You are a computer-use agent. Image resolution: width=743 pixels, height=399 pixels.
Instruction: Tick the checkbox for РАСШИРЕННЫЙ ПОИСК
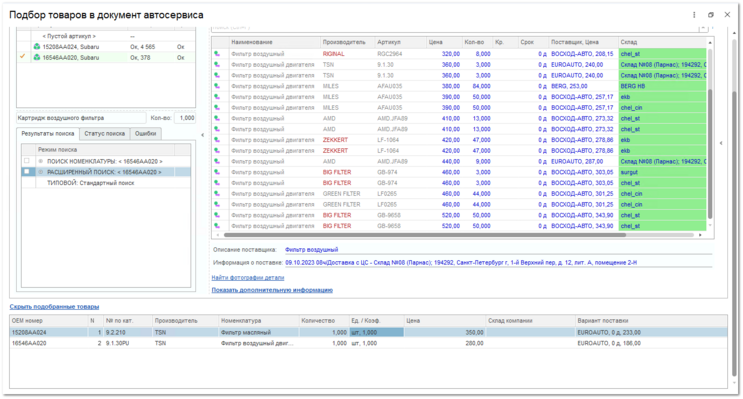pyautogui.click(x=27, y=172)
